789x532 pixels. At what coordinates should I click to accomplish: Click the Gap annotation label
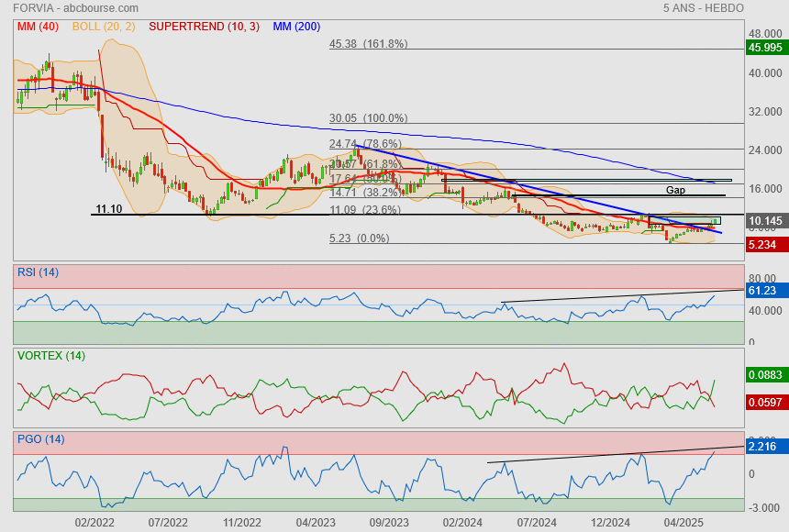[675, 190]
